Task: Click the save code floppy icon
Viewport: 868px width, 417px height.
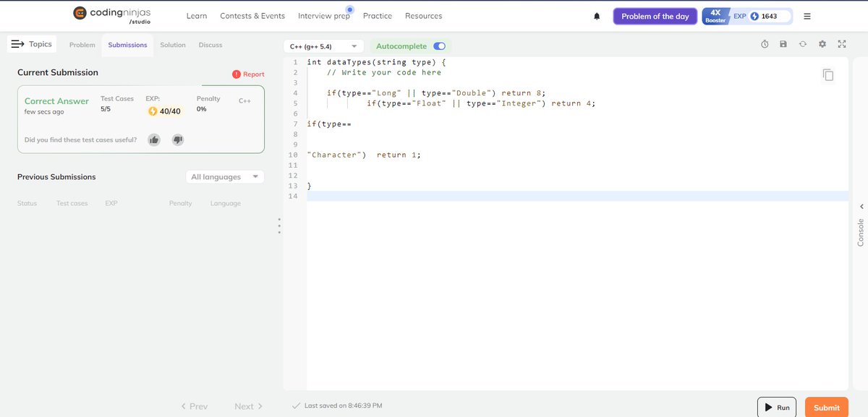Action: point(783,44)
